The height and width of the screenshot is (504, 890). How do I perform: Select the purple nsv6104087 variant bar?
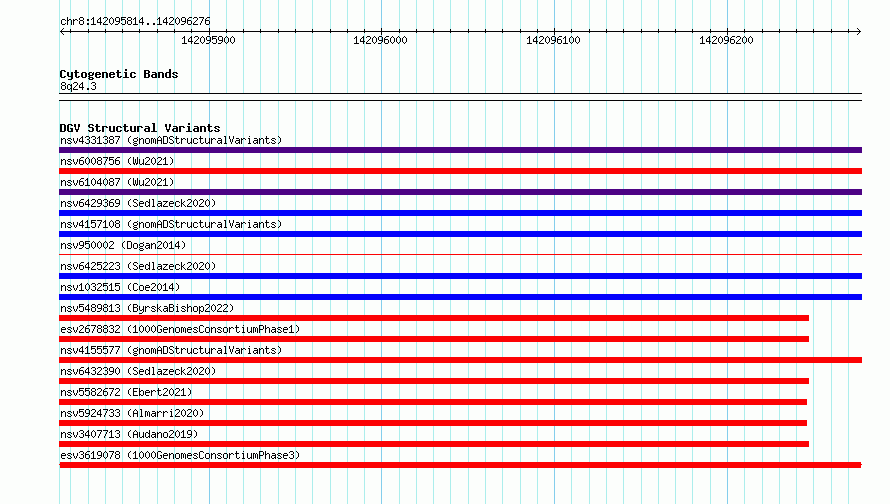click(x=460, y=192)
